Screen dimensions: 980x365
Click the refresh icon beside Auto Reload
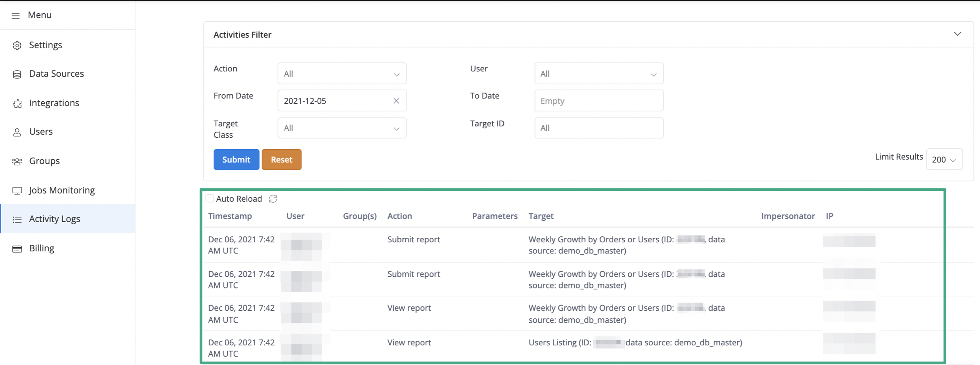(x=273, y=199)
